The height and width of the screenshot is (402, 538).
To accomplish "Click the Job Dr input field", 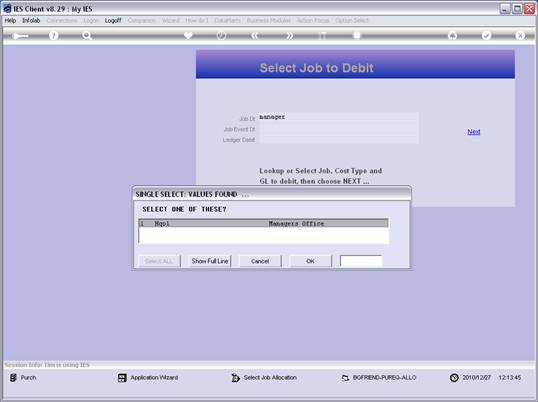I will 339,117.
